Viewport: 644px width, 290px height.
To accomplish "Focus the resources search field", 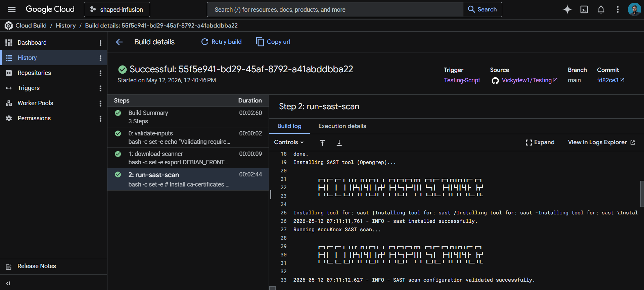I will tap(335, 9).
